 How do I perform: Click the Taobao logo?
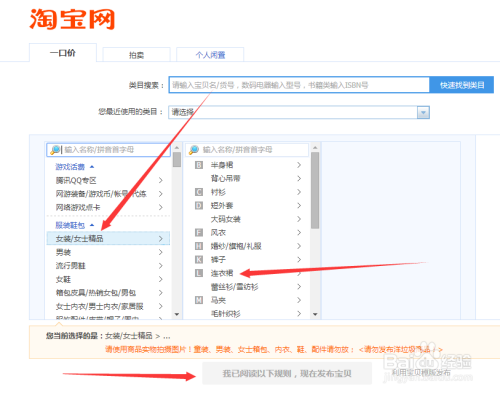click(x=72, y=19)
